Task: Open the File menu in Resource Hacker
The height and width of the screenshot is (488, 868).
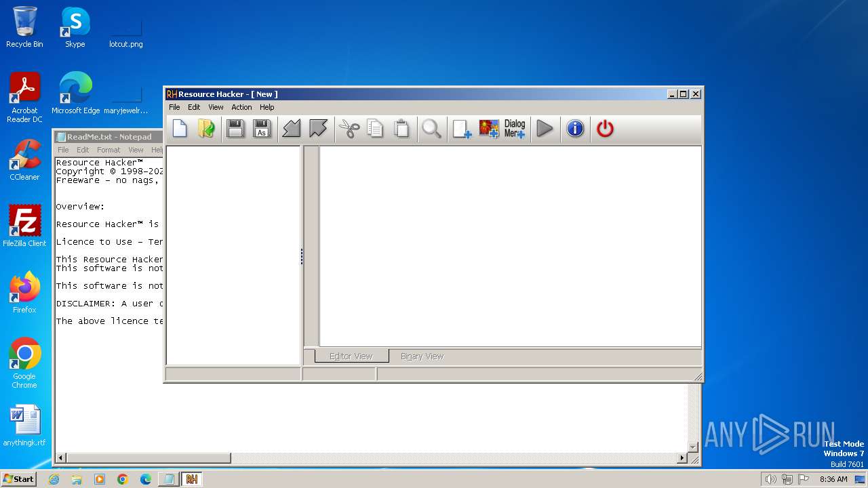Action: (x=174, y=107)
